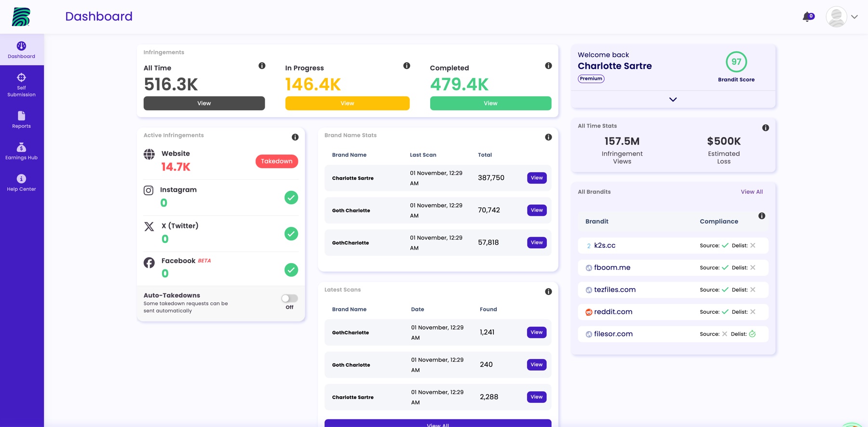
Task: Click the 387,750 total value
Action: 491,178
